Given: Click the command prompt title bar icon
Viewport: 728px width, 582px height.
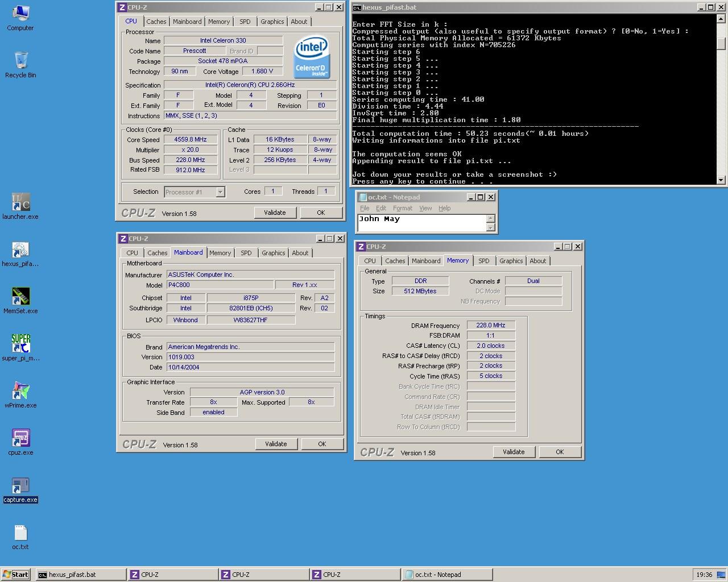Looking at the screenshot, I should tap(357, 7).
